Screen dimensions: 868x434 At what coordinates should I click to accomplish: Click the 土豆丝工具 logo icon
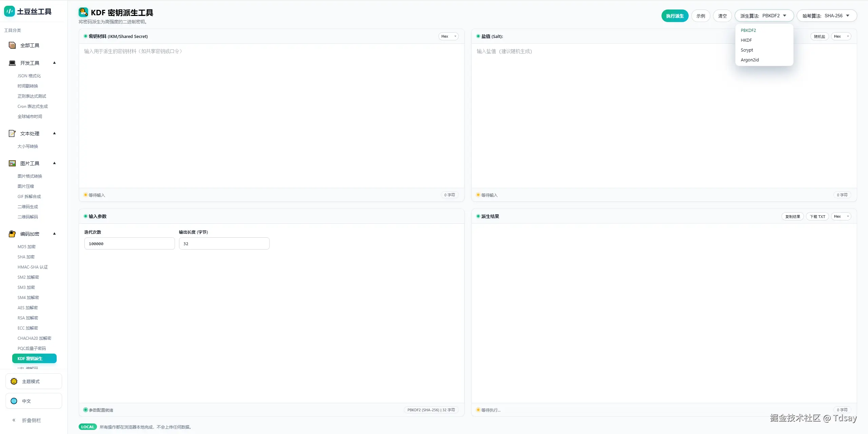tap(9, 12)
